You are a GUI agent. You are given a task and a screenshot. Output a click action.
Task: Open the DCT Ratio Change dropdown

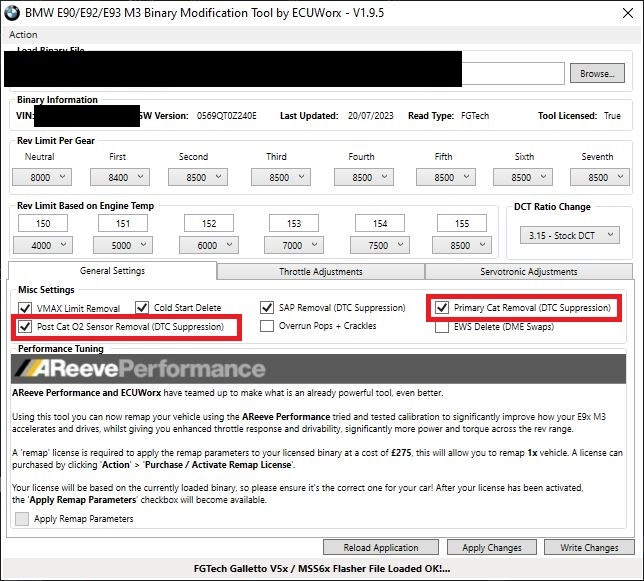[570, 235]
